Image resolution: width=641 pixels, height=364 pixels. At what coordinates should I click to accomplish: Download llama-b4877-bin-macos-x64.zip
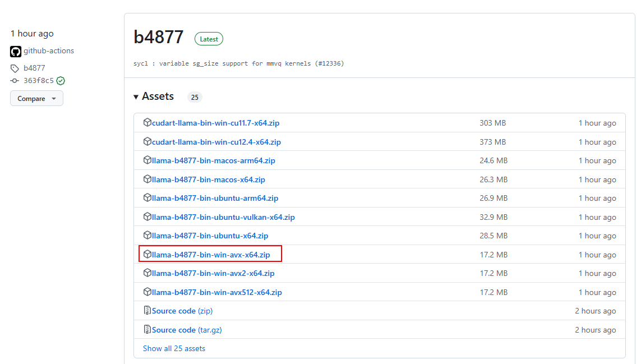[209, 179]
